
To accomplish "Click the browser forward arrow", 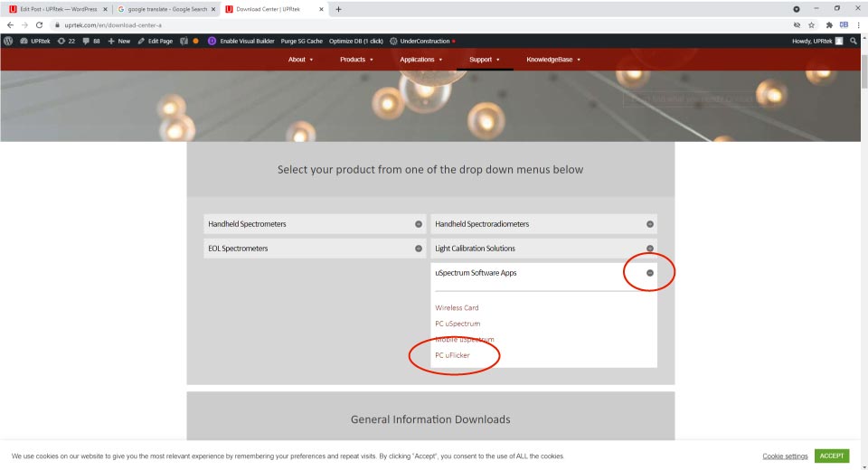I will point(24,25).
